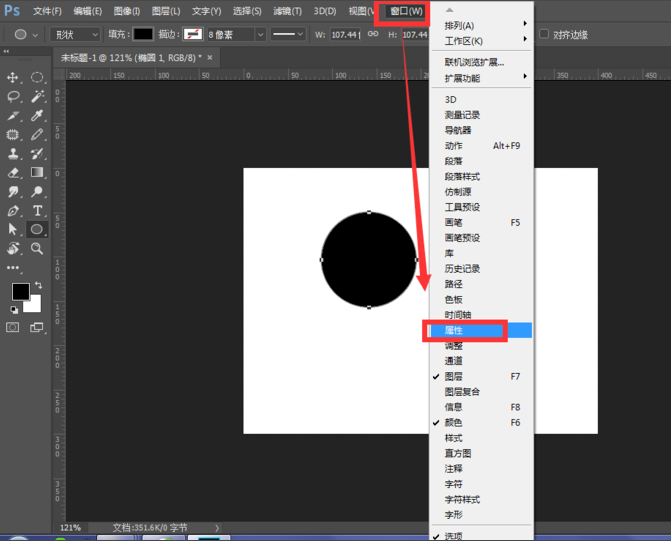Select the Clone Stamp tool
The width and height of the screenshot is (671, 541).
point(13,154)
